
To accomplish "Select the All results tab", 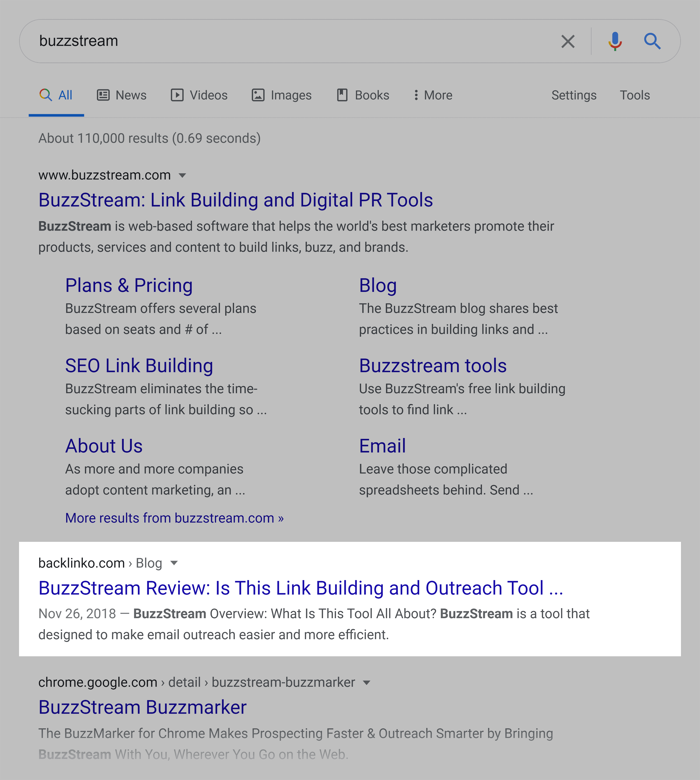I will (56, 95).
